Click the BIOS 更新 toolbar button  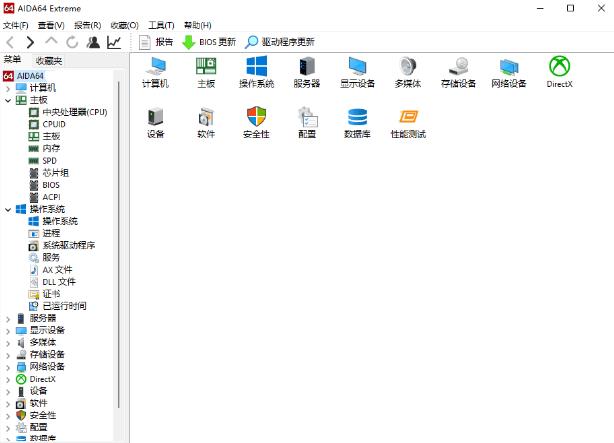(209, 42)
